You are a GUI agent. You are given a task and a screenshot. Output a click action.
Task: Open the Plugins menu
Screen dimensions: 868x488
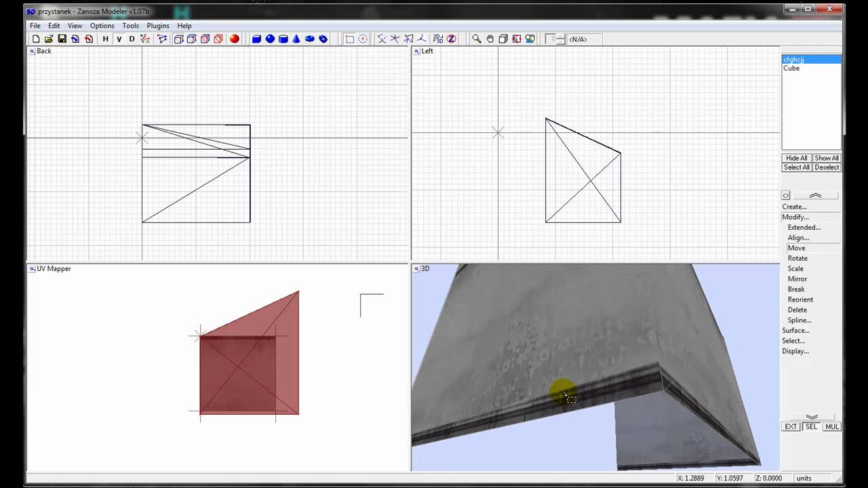click(x=158, y=26)
